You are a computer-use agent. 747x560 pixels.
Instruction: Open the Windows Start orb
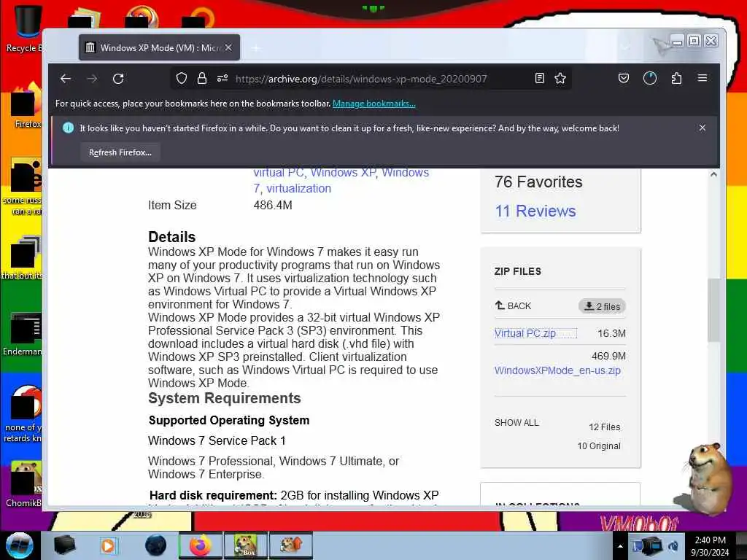[19, 545]
